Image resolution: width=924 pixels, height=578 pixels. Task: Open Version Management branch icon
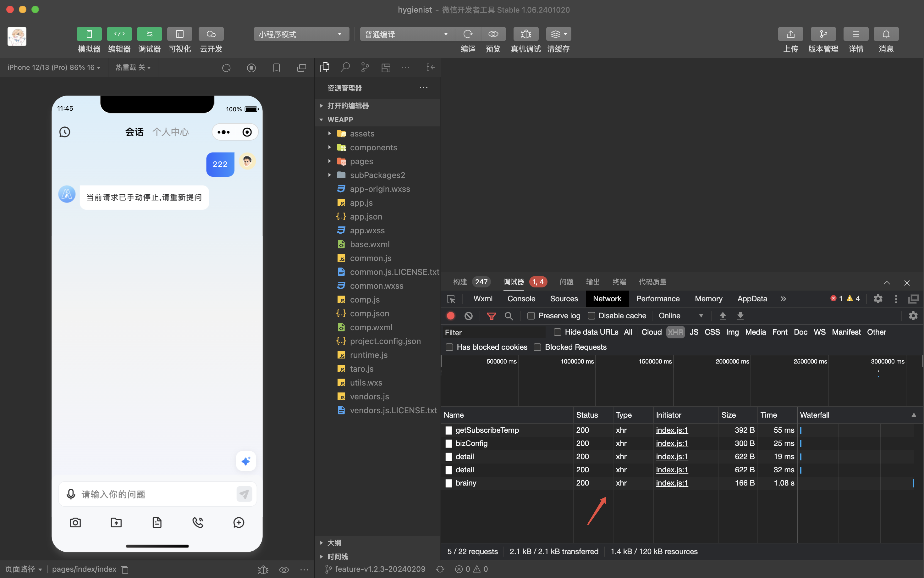click(x=823, y=34)
